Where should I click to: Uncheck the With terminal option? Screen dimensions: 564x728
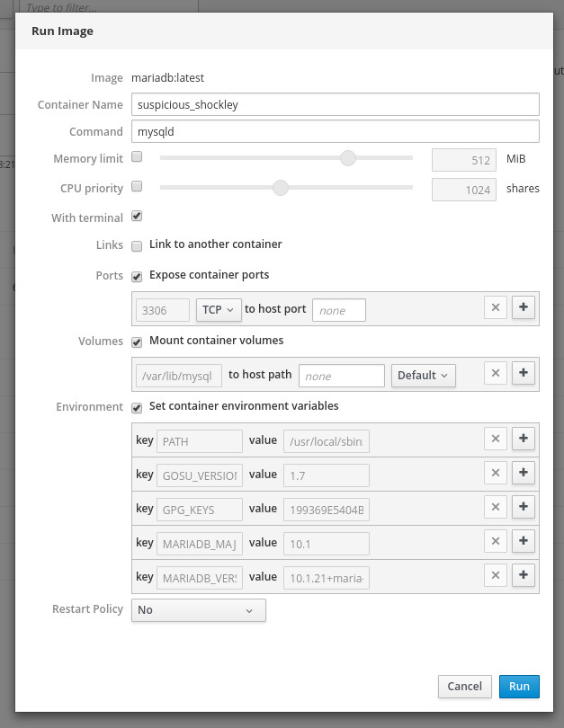pyautogui.click(x=137, y=217)
